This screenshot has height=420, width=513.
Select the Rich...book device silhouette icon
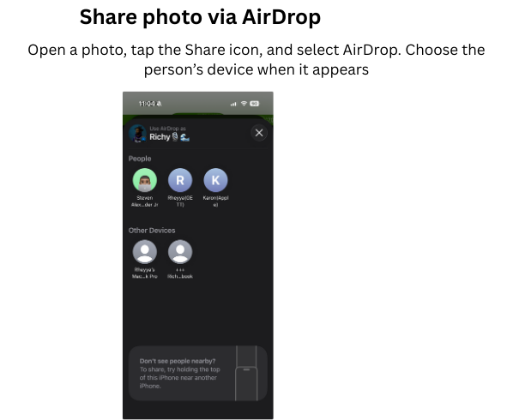[180, 252]
